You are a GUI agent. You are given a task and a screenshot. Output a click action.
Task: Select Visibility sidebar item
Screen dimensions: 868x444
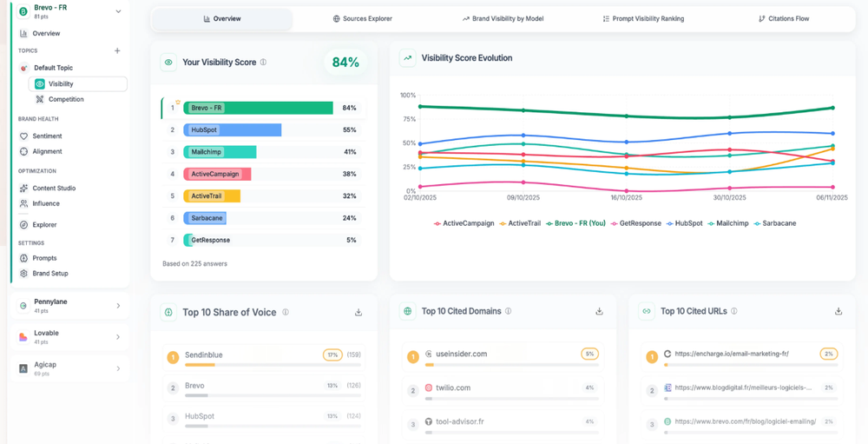point(78,84)
